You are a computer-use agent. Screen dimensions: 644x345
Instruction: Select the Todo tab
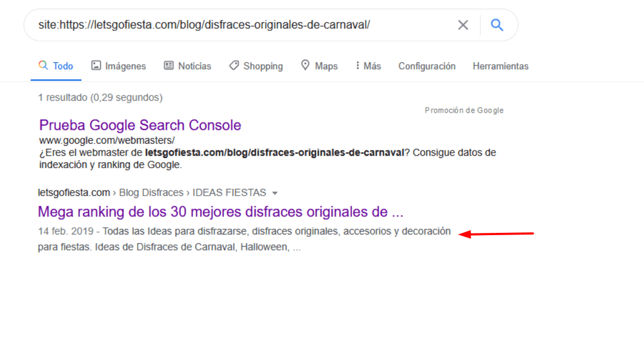(56, 66)
